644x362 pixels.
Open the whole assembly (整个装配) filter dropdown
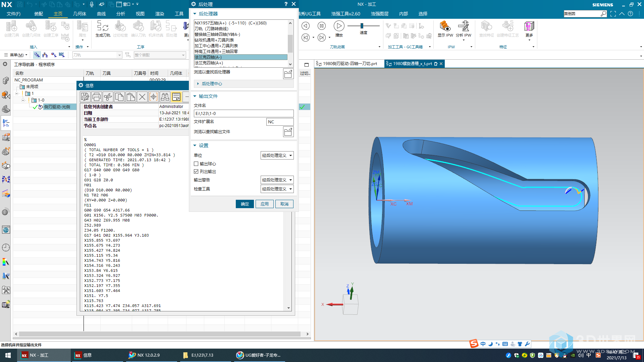[160, 55]
